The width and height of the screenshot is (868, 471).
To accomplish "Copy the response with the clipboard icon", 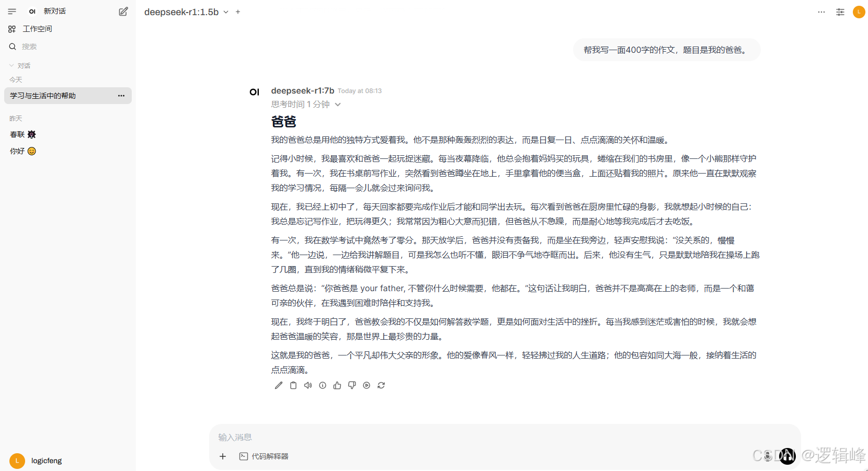I will point(293,385).
